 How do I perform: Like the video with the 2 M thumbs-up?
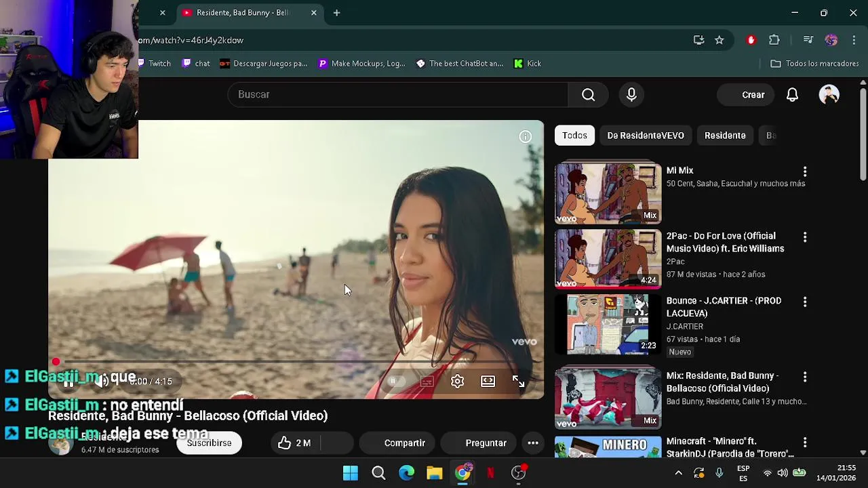pyautogui.click(x=294, y=443)
